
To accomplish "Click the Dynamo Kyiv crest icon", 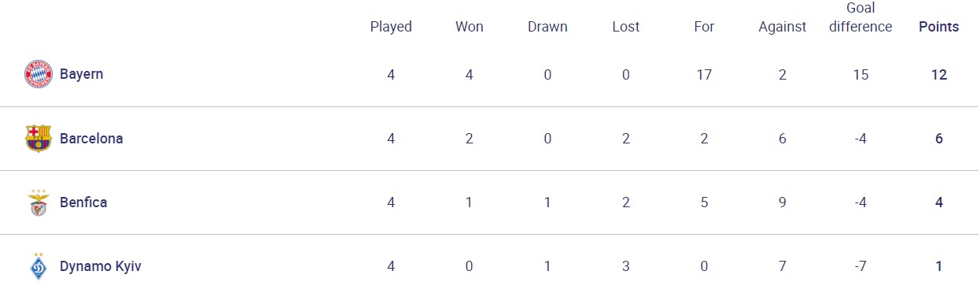I will click(x=38, y=266).
